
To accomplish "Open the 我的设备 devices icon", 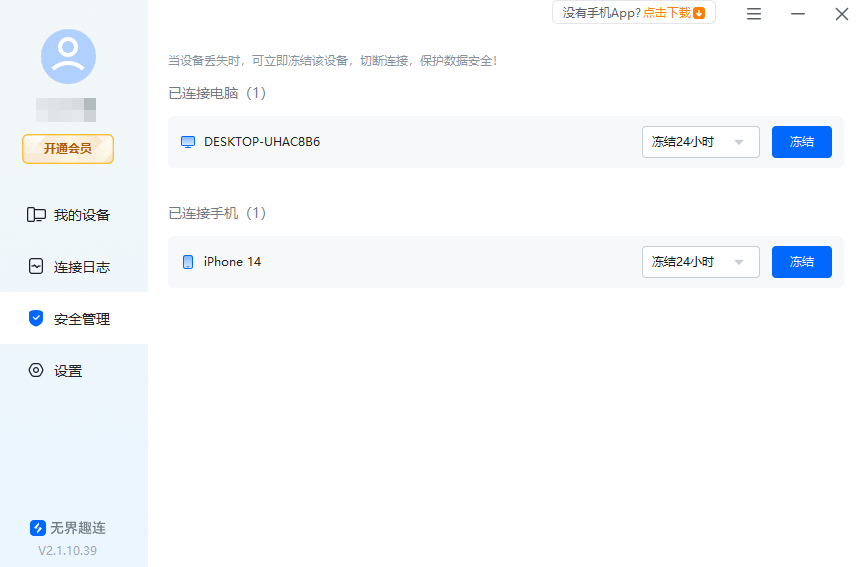I will click(37, 215).
